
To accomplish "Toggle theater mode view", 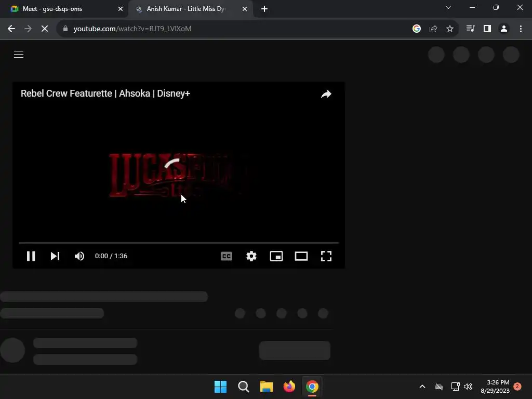I will [x=301, y=256].
